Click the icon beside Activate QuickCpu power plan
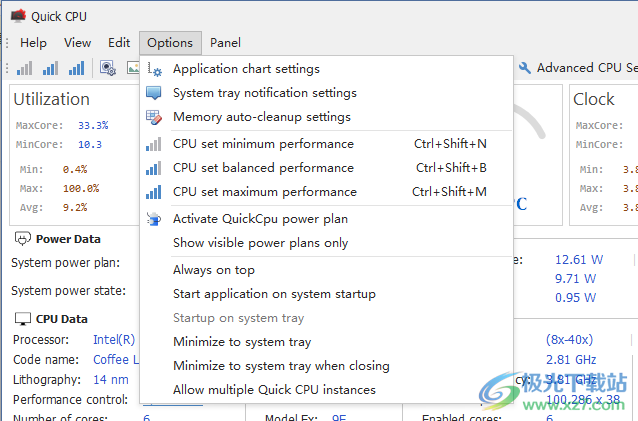 coord(154,219)
